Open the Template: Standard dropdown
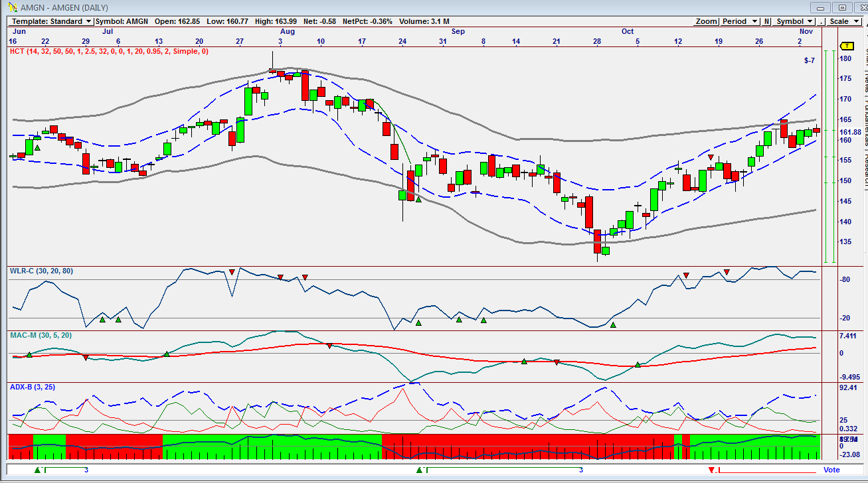This screenshot has width=868, height=483. click(x=51, y=21)
